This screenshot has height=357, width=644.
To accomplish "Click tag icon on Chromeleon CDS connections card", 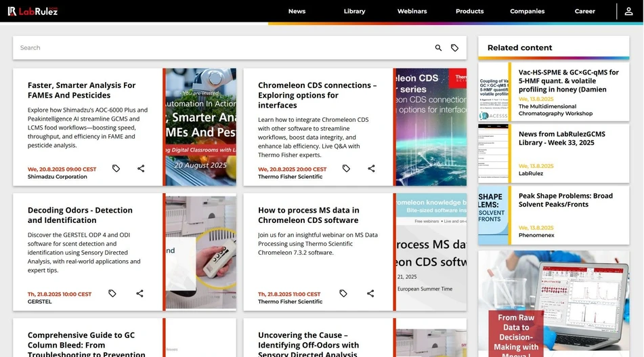I will click(346, 169).
